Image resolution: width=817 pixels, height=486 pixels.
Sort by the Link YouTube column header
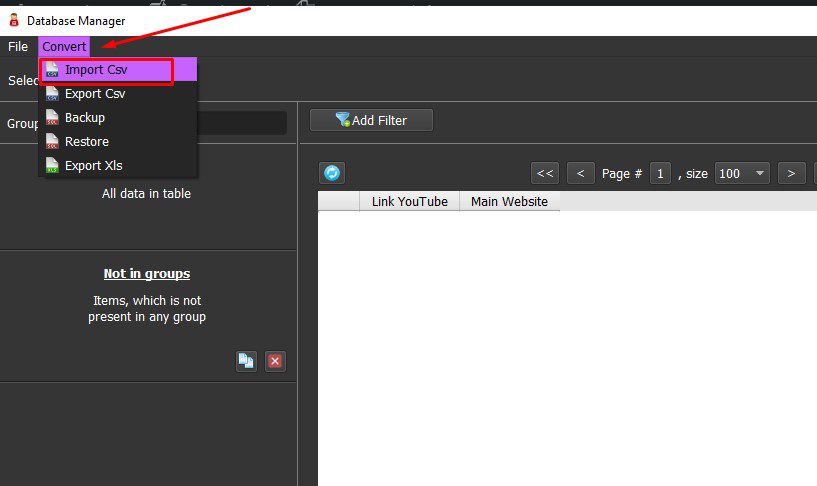[x=410, y=201]
